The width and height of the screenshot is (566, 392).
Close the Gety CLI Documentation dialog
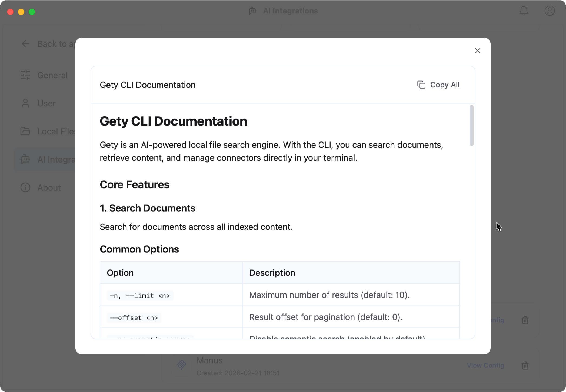[x=477, y=50]
